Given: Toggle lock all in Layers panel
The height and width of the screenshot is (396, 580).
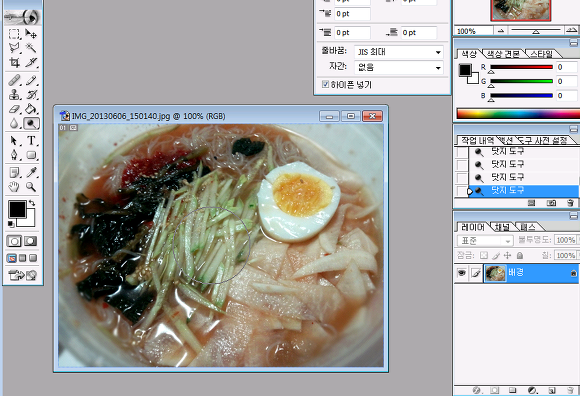Looking at the screenshot, I should click(520, 255).
